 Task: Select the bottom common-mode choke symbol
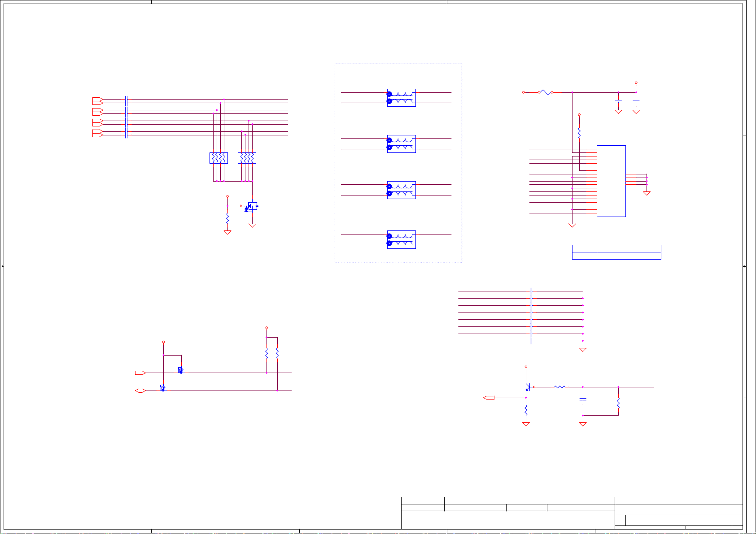click(x=402, y=239)
